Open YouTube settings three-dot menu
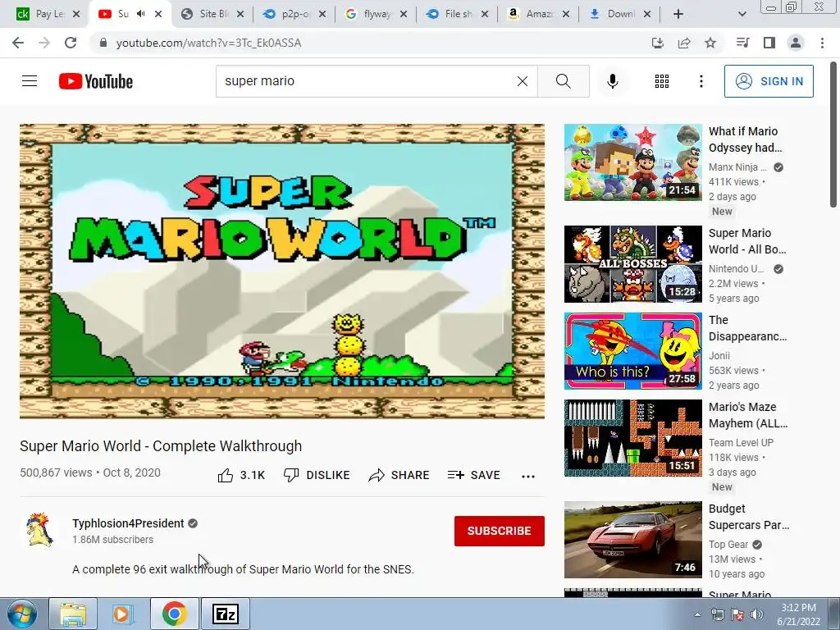Image resolution: width=840 pixels, height=630 pixels. point(701,81)
